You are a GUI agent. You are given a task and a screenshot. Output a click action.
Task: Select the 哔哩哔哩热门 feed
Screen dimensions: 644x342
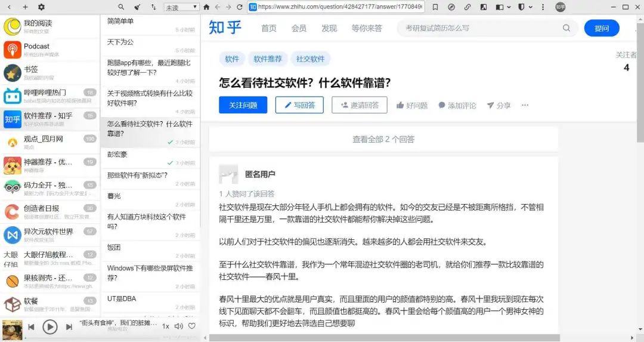[x=49, y=95]
